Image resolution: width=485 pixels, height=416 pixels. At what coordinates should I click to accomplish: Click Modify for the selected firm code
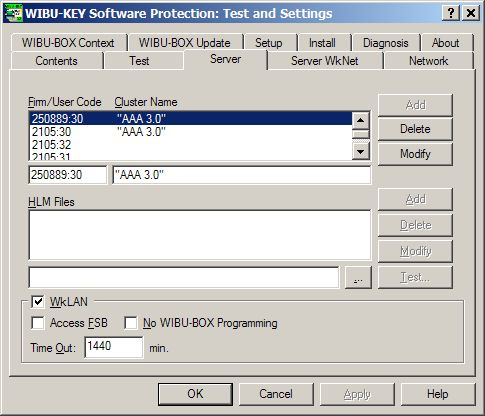415,154
